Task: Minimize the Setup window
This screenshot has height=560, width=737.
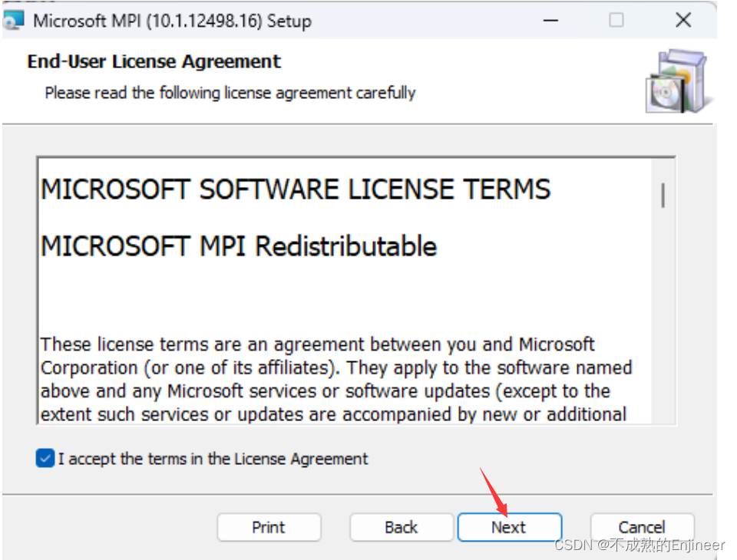Action: (x=550, y=21)
